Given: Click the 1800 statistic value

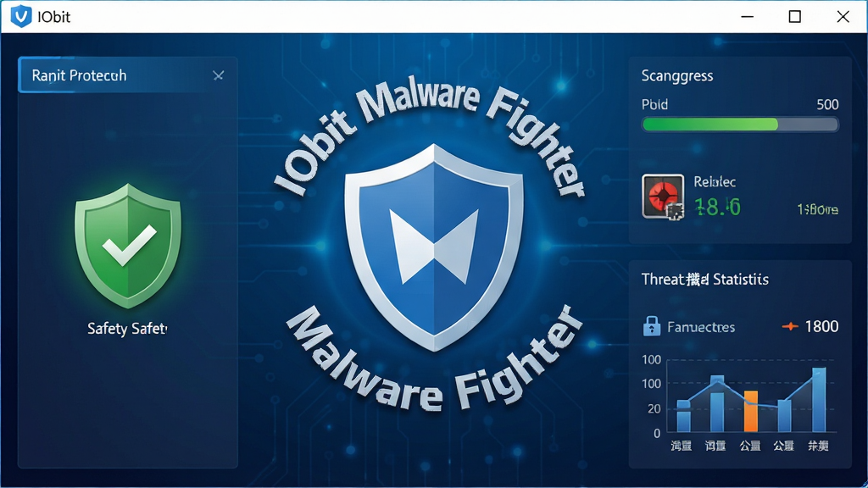Looking at the screenshot, I should tap(821, 326).
